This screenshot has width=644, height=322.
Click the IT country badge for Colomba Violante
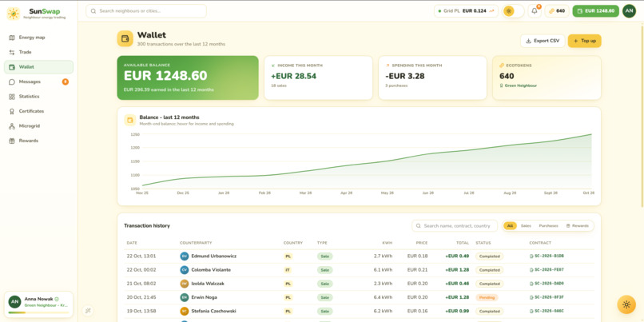pos(288,270)
